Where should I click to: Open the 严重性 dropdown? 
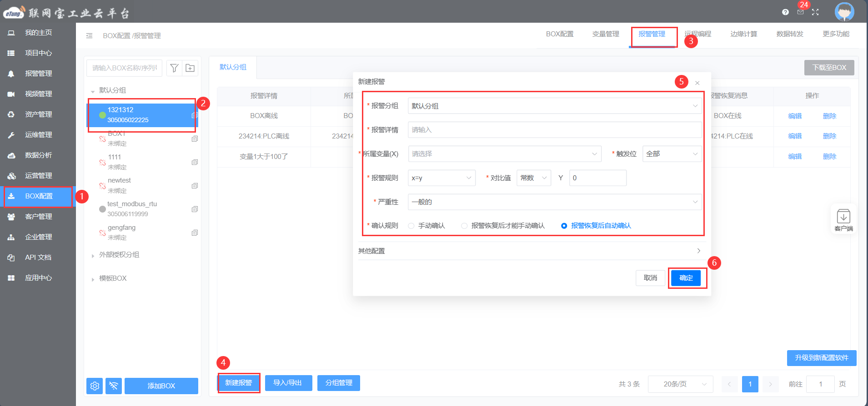tap(555, 202)
